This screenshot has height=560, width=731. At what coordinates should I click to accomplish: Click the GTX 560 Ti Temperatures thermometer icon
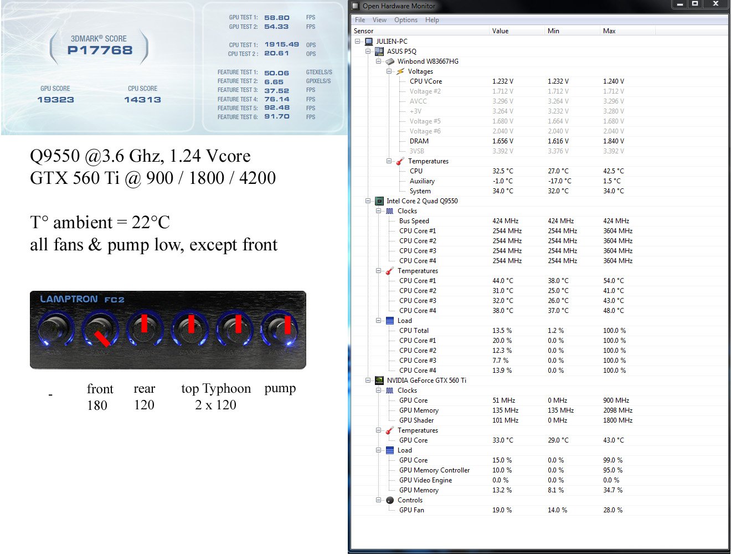390,430
